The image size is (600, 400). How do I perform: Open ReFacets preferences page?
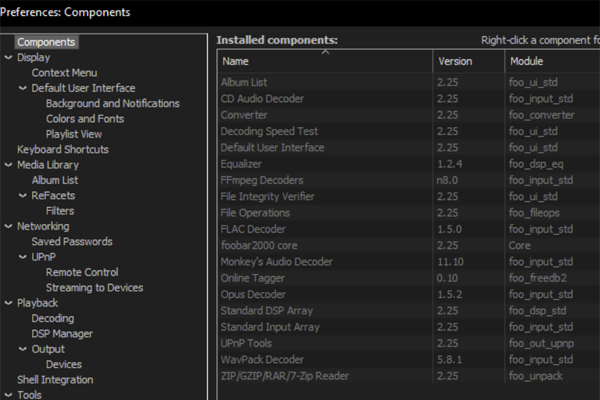(x=53, y=196)
